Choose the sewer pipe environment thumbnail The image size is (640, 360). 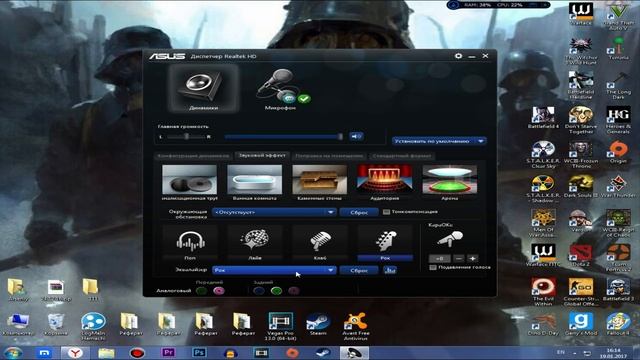tap(189, 180)
